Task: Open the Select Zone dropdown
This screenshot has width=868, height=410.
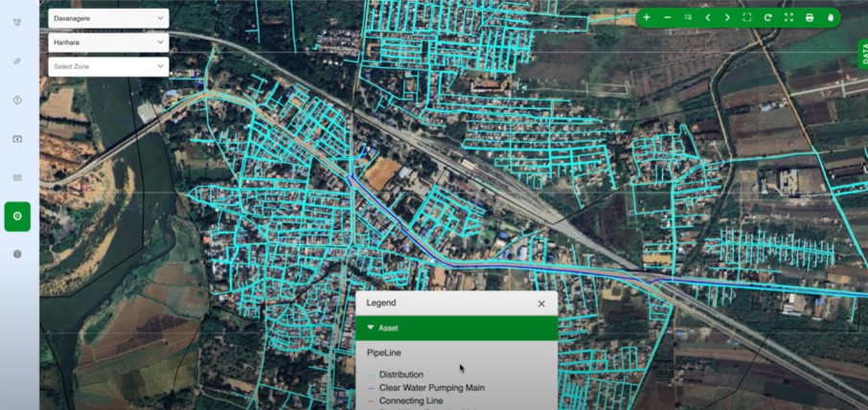Action: coord(108,66)
